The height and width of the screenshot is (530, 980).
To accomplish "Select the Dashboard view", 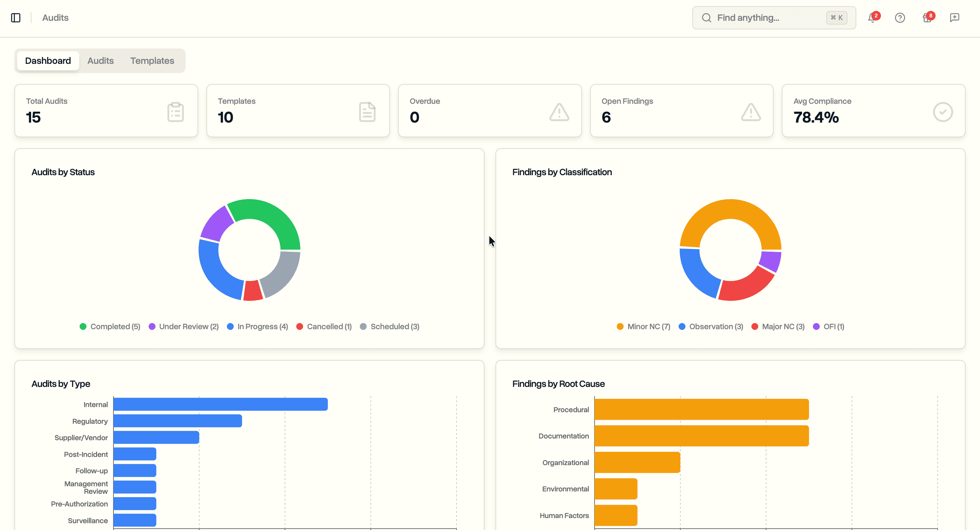I will [48, 60].
